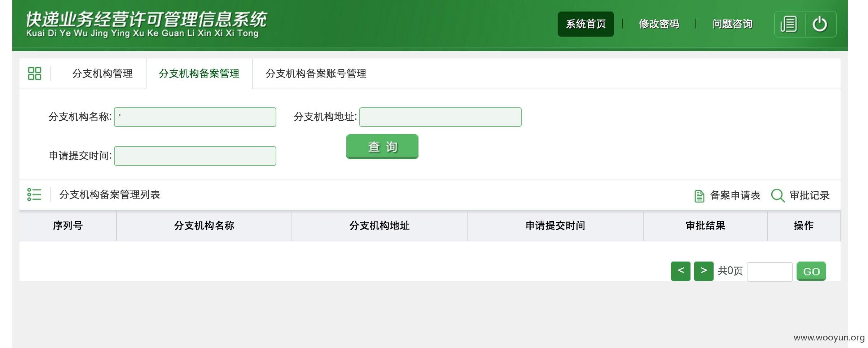Click the 序列号 column header
This screenshot has width=868, height=348.
coord(68,226)
